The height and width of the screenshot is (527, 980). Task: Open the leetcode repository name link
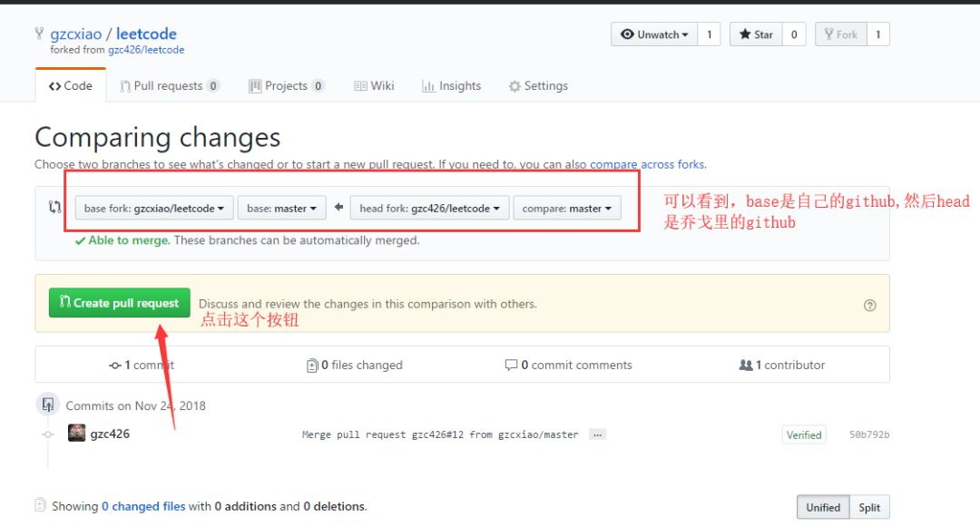pyautogui.click(x=146, y=34)
